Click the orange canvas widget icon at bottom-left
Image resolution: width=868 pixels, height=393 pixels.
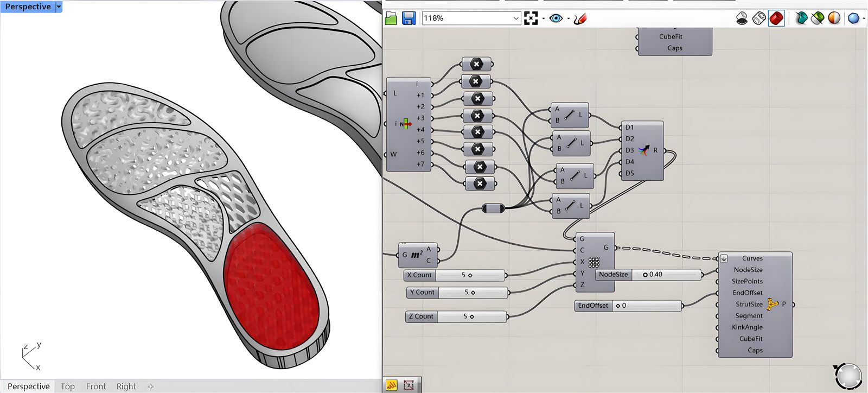click(391, 385)
